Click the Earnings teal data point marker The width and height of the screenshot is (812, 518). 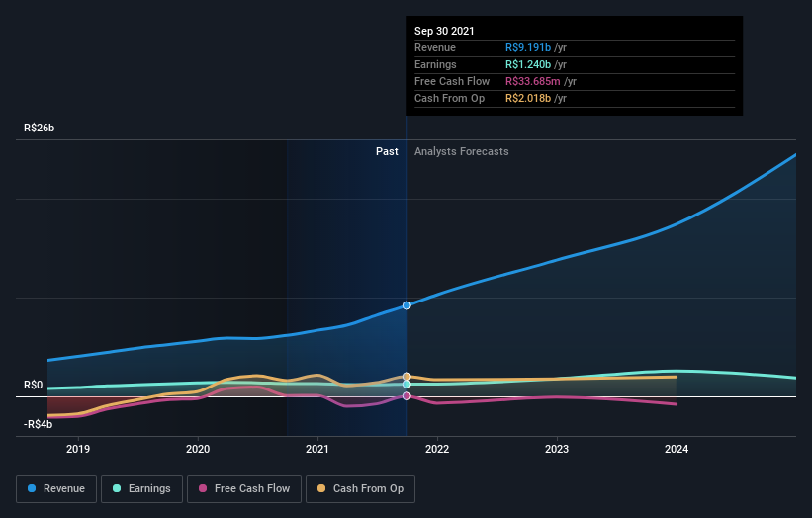click(406, 384)
